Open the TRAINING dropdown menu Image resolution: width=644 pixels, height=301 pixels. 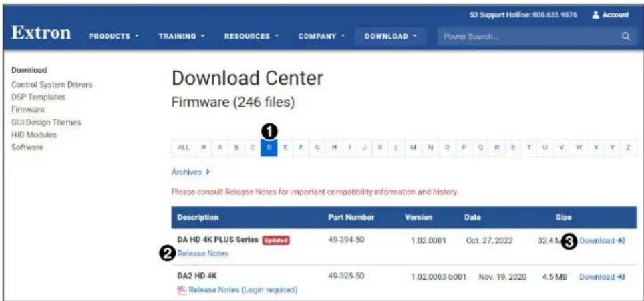click(182, 37)
